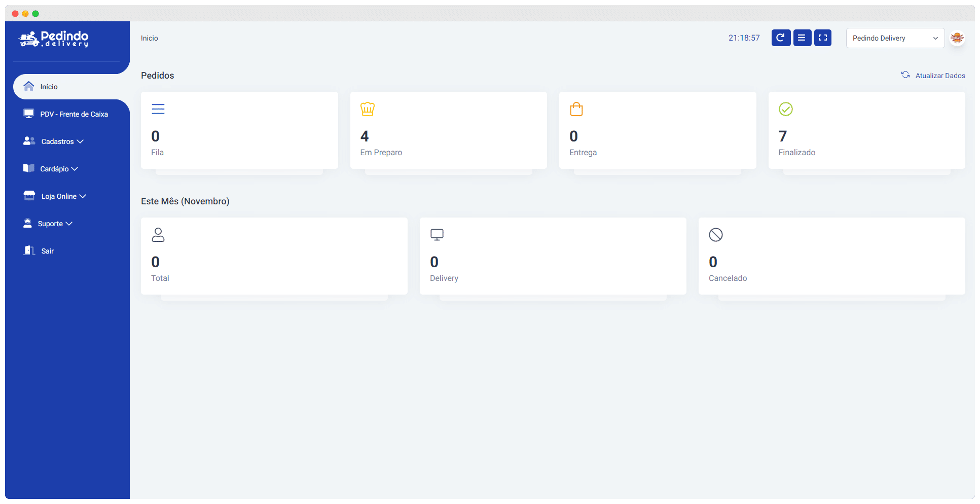The image size is (980, 504).
Task: Click the blue refresh icon button
Action: pos(781,38)
